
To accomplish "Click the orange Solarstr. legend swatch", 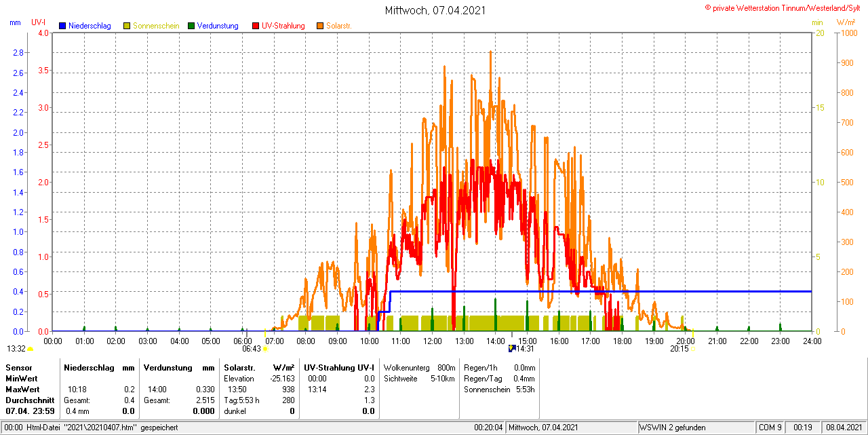I will [320, 26].
